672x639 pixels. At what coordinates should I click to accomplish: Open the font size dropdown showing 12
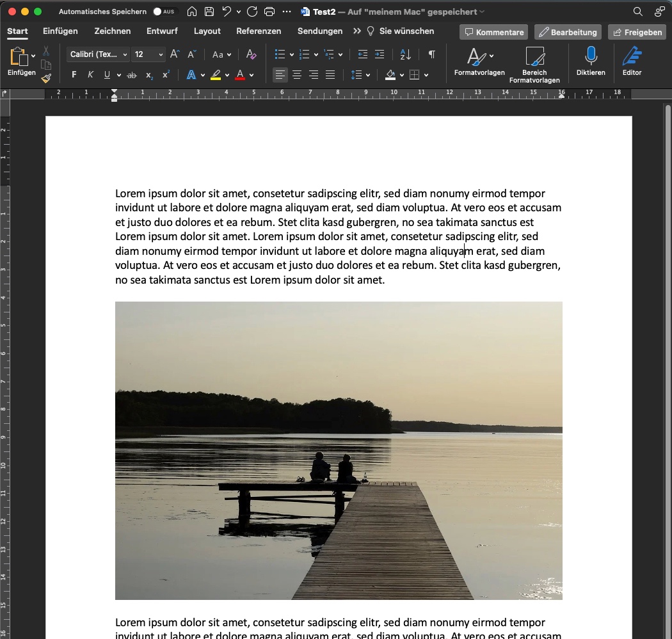tap(148, 54)
